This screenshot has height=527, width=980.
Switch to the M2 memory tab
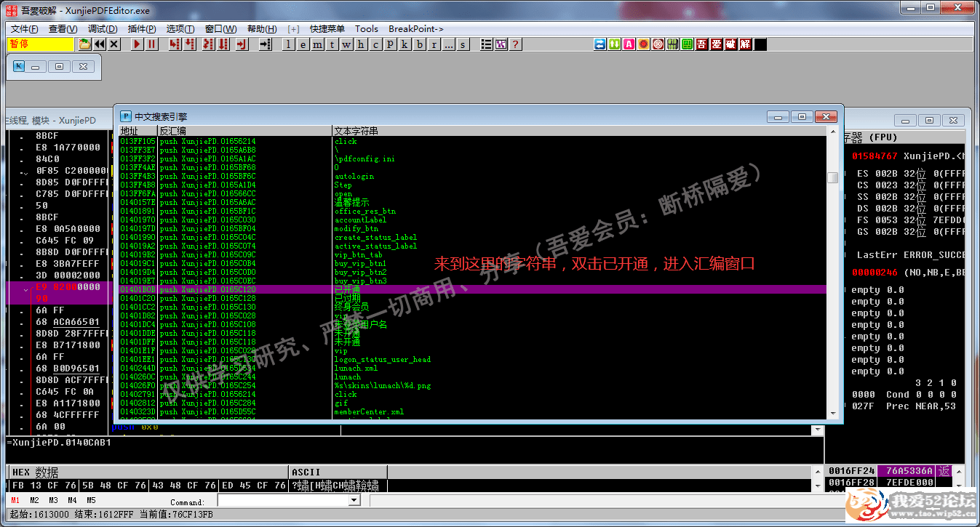pos(34,501)
